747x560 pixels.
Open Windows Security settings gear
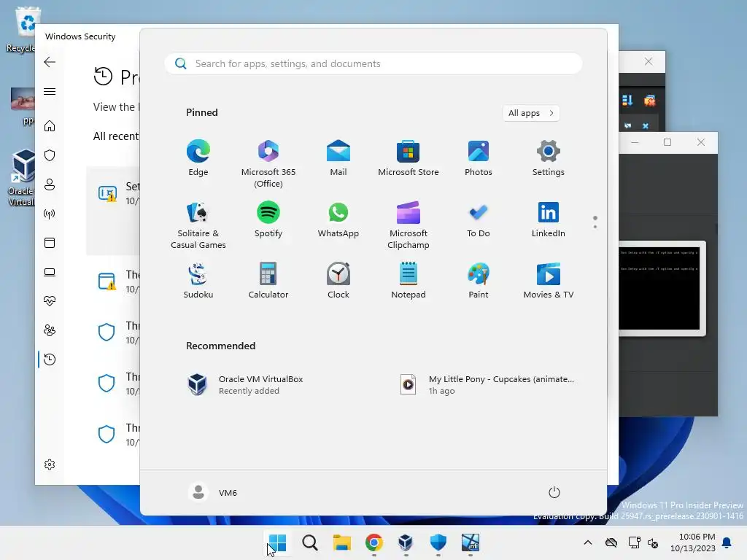pyautogui.click(x=50, y=464)
